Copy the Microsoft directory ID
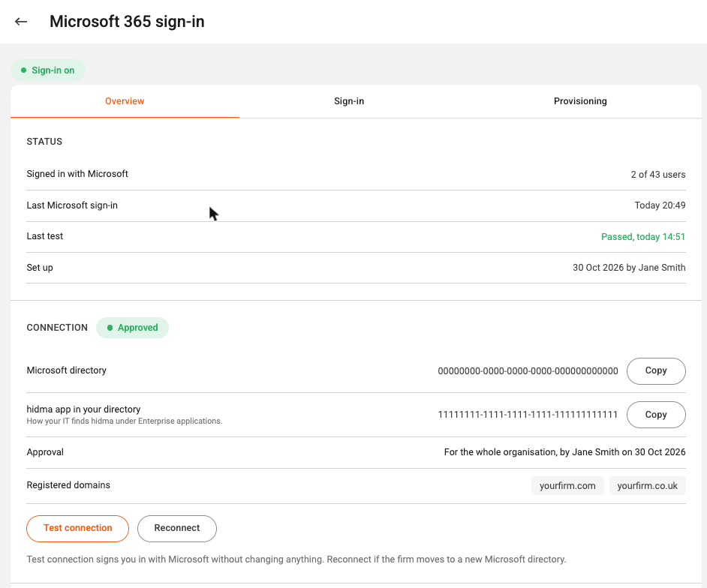The height and width of the screenshot is (588, 707). (x=656, y=370)
